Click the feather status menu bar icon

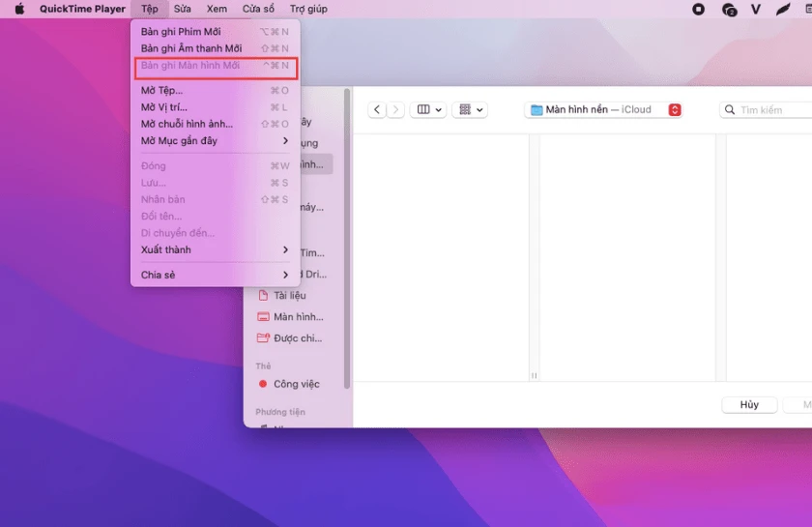click(783, 9)
